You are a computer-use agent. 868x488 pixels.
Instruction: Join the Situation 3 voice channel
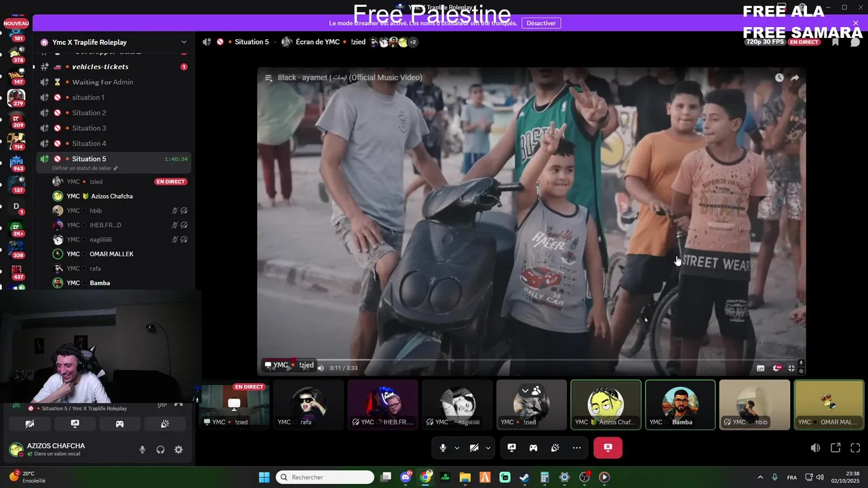tap(114, 128)
